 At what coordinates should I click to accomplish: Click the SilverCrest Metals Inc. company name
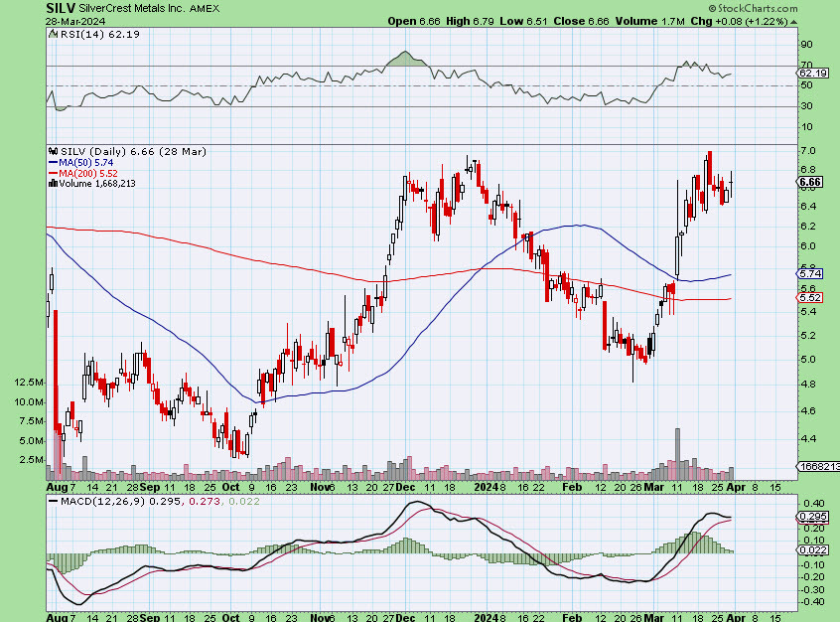coord(132,9)
